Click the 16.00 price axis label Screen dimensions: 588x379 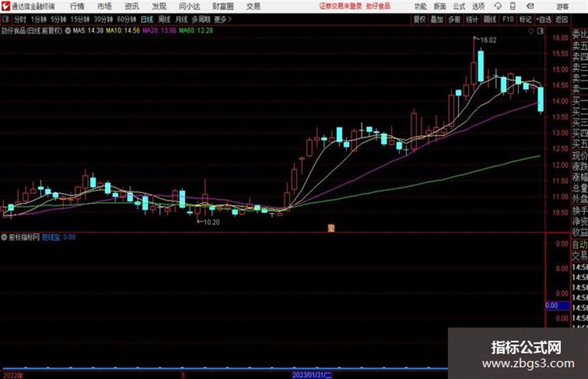tap(560, 38)
